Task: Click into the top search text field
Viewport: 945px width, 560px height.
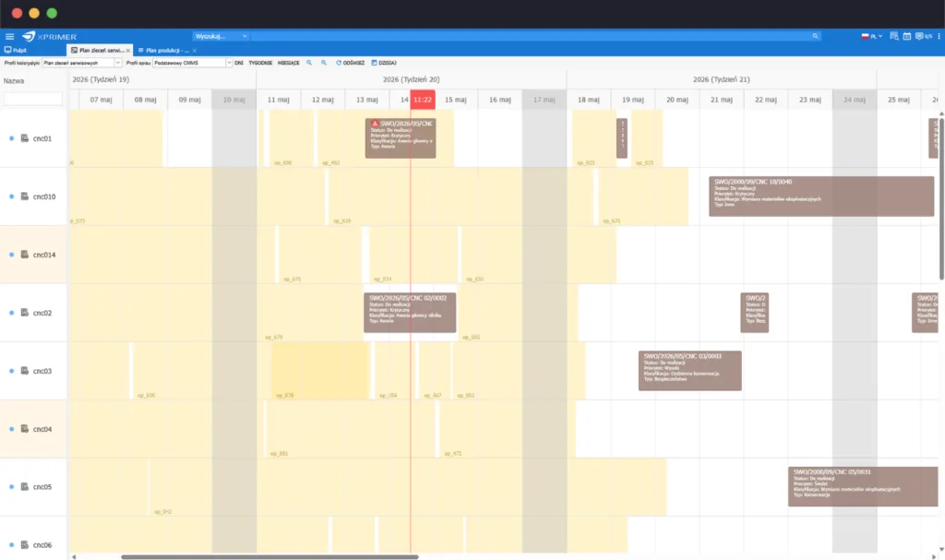Action: click(531, 36)
